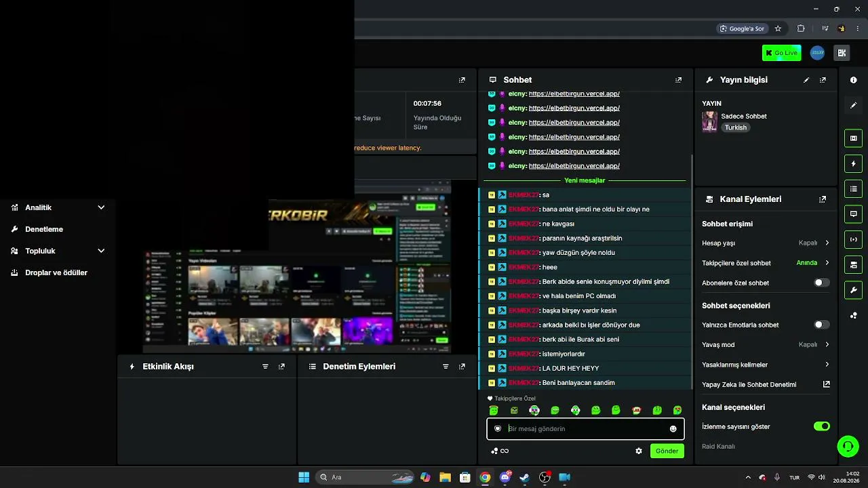Toggle the wrench panel icon in right sidebar

[x=853, y=290]
